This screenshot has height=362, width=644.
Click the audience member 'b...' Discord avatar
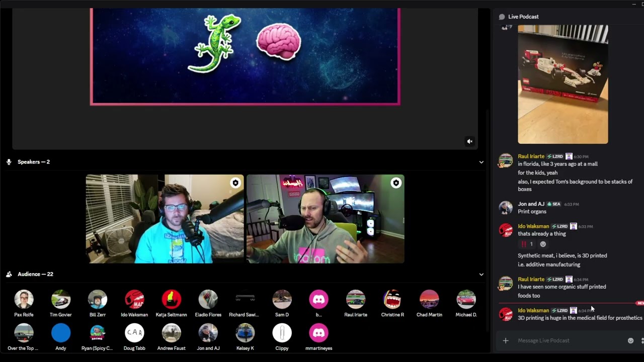[x=318, y=300]
